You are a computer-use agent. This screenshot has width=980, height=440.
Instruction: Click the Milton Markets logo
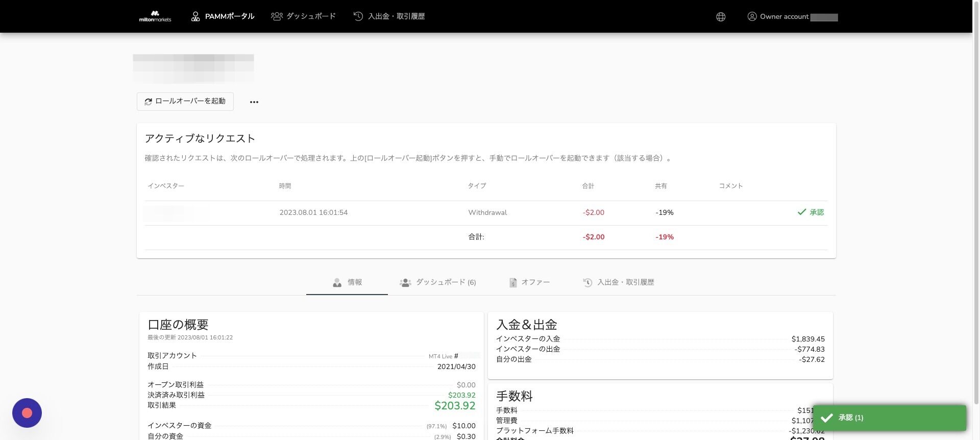pyautogui.click(x=155, y=16)
